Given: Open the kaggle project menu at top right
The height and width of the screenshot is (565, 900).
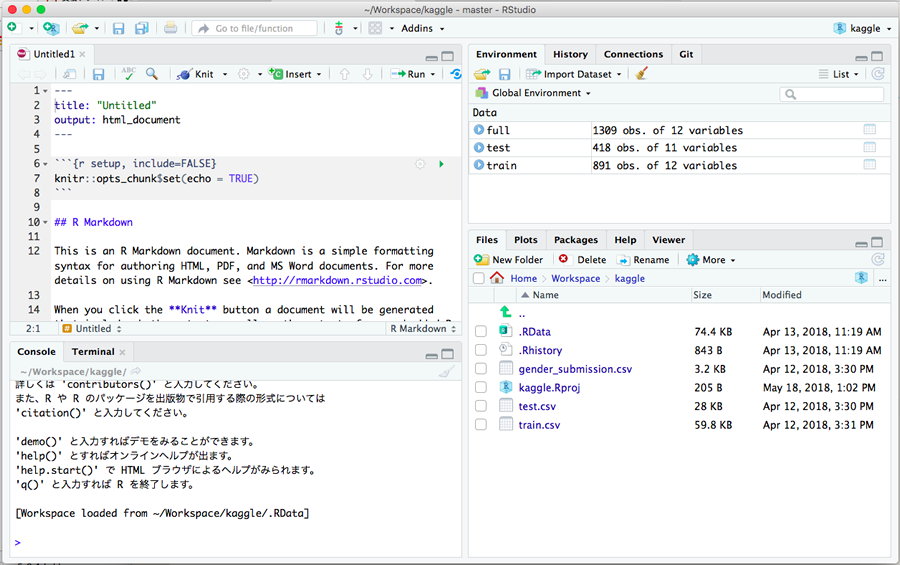Looking at the screenshot, I should coord(862,28).
